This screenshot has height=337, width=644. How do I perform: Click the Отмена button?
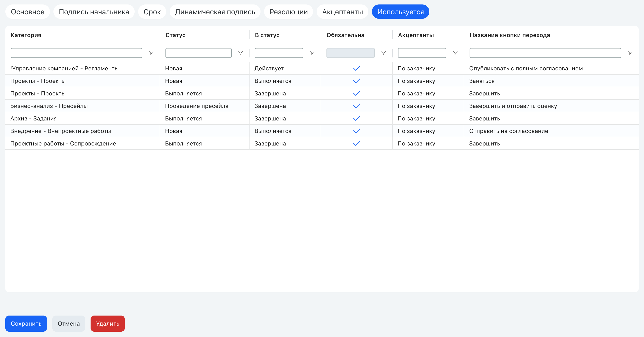[69, 324]
